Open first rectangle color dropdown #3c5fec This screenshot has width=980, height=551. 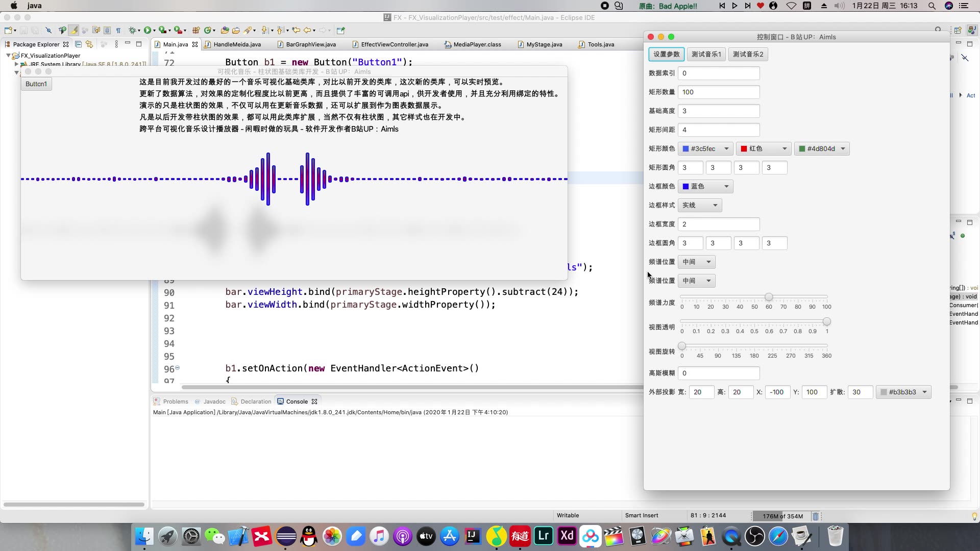[x=705, y=148]
